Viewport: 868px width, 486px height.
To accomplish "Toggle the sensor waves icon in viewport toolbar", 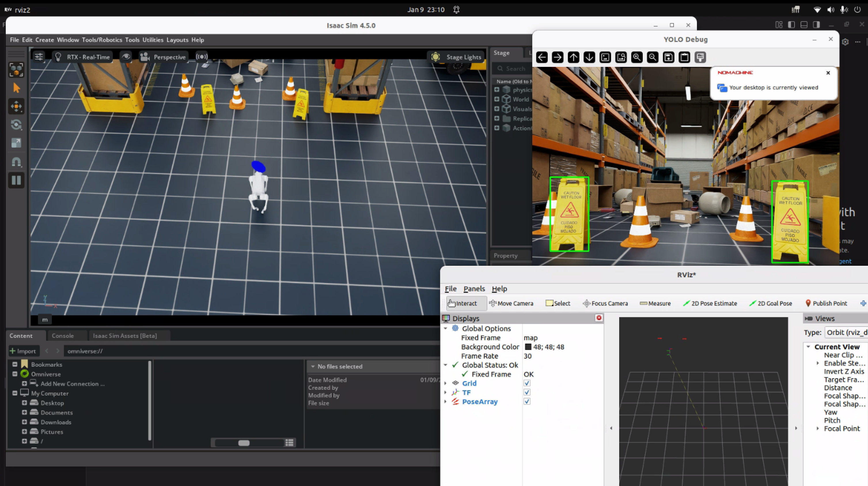I will pos(202,57).
